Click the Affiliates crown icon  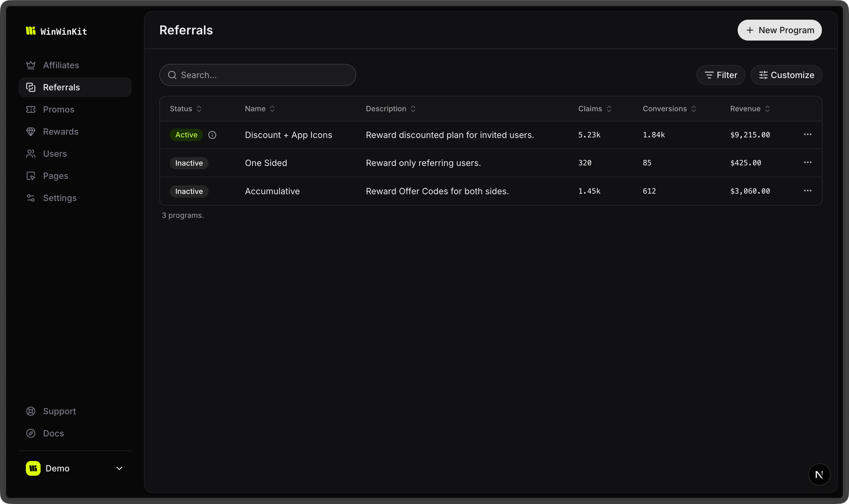(31, 65)
